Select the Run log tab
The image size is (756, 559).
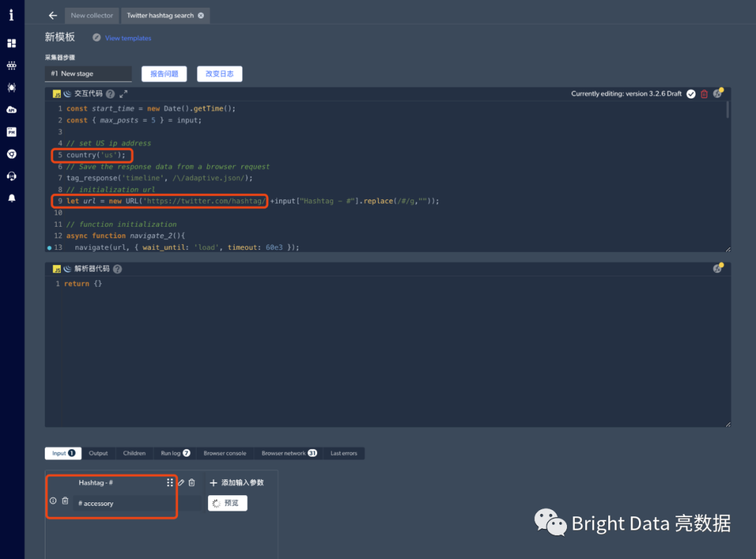point(175,453)
